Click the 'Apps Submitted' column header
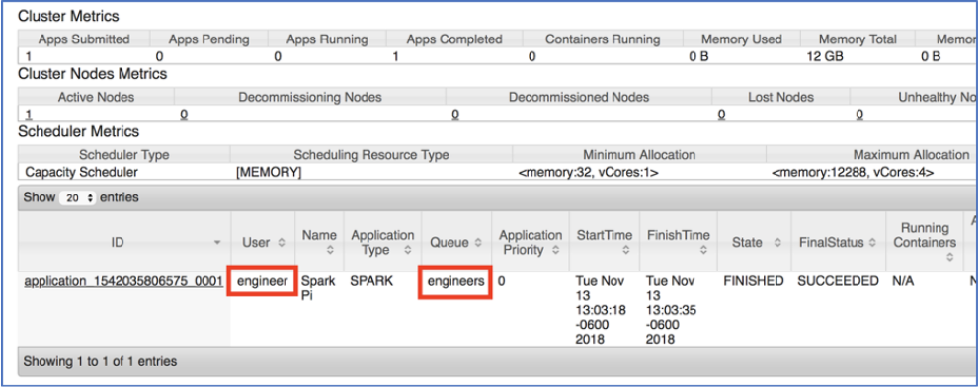The height and width of the screenshot is (387, 980). pyautogui.click(x=84, y=39)
